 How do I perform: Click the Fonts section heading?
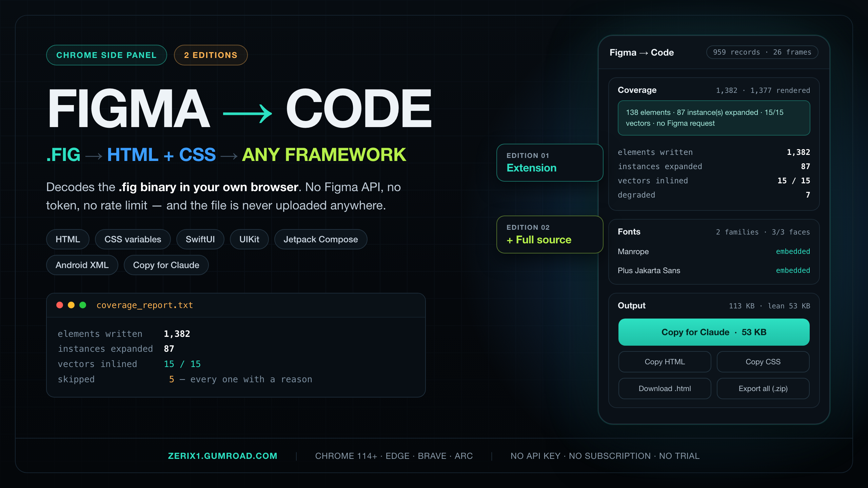[x=629, y=231]
